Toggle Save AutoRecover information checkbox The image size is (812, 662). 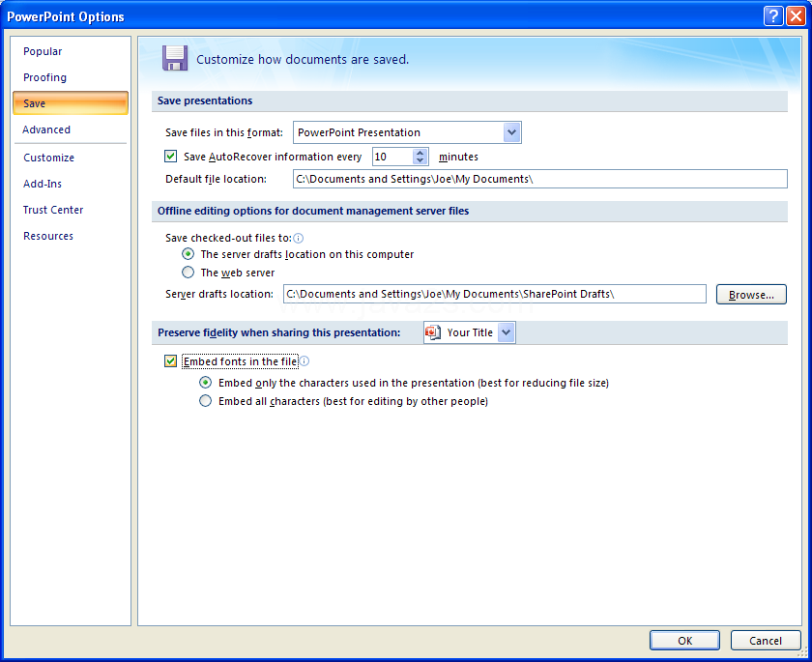tap(170, 156)
